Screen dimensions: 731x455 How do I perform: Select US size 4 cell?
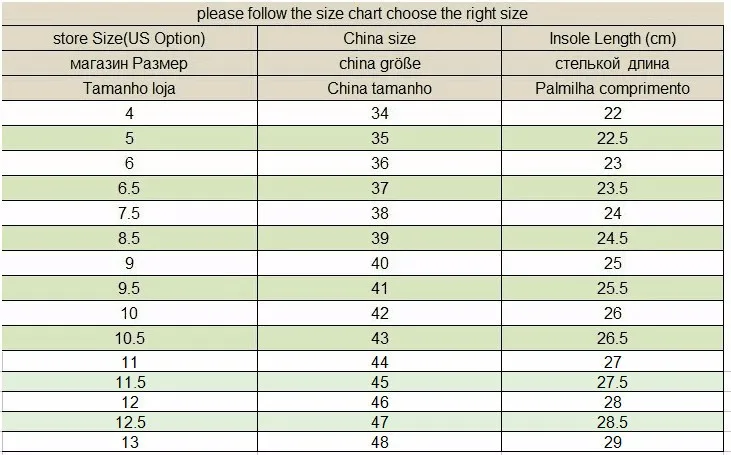(129, 113)
